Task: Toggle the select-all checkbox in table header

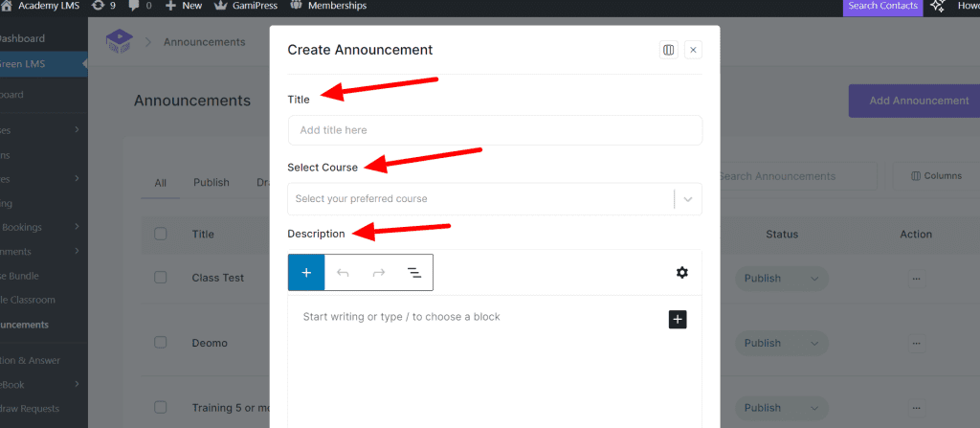Action: click(161, 234)
